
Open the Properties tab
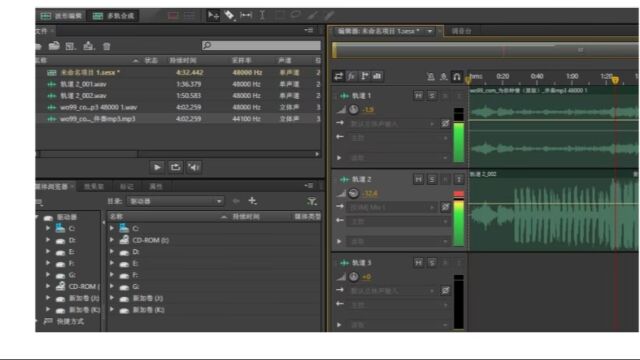(156, 187)
